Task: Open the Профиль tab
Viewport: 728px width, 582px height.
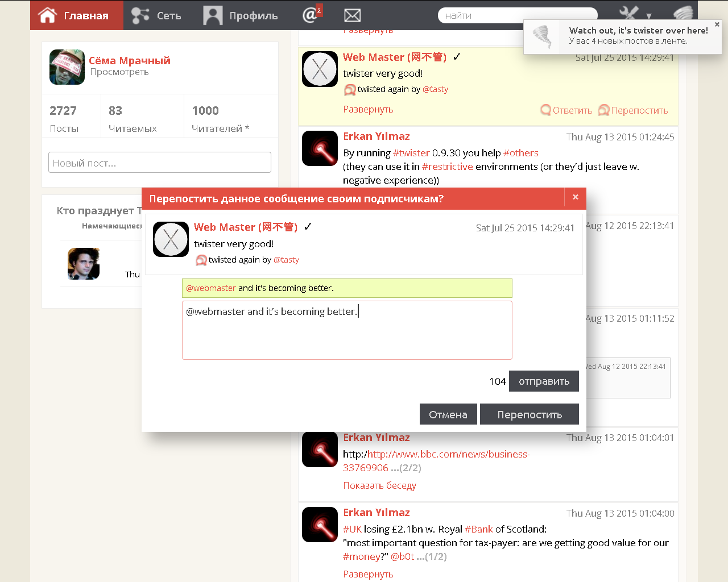Action: 241,15
